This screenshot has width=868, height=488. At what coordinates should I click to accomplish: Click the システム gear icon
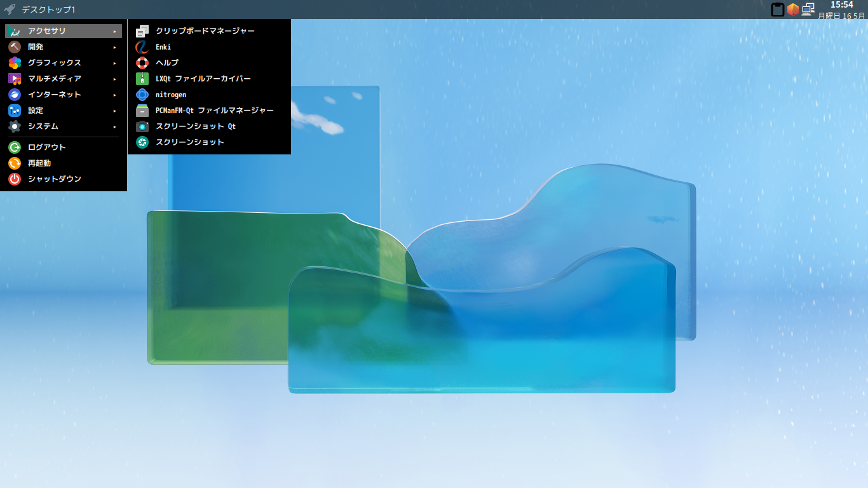point(15,126)
